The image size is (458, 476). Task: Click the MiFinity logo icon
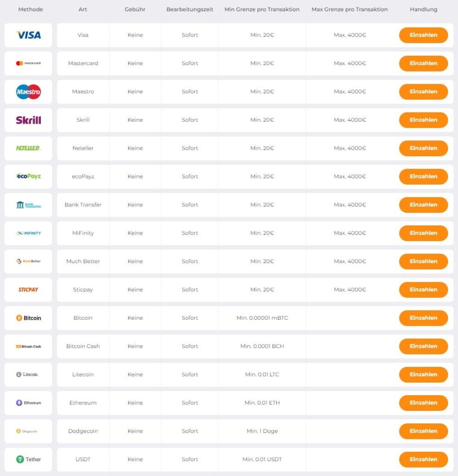click(28, 233)
